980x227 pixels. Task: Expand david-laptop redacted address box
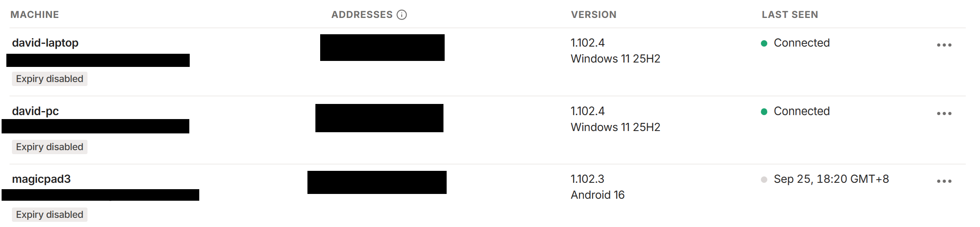point(382,47)
